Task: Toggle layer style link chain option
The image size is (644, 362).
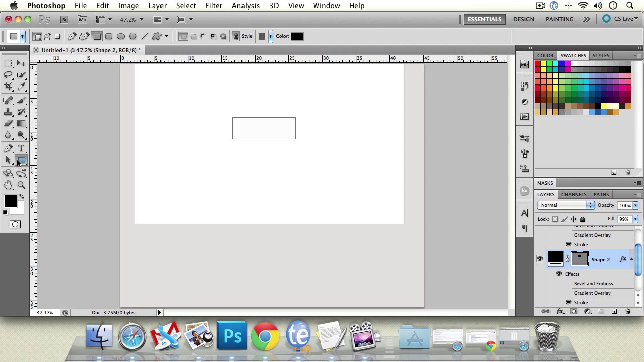Action: pos(236,36)
